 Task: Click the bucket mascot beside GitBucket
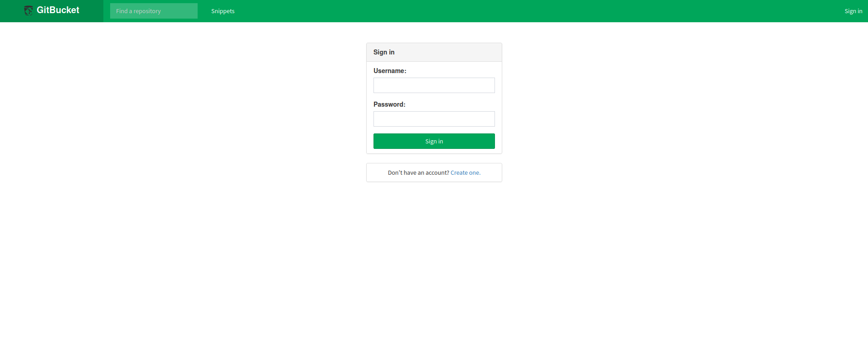tap(28, 10)
